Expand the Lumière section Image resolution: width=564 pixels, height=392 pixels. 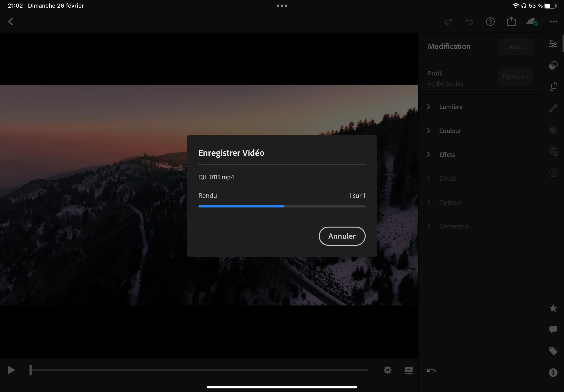pos(450,107)
